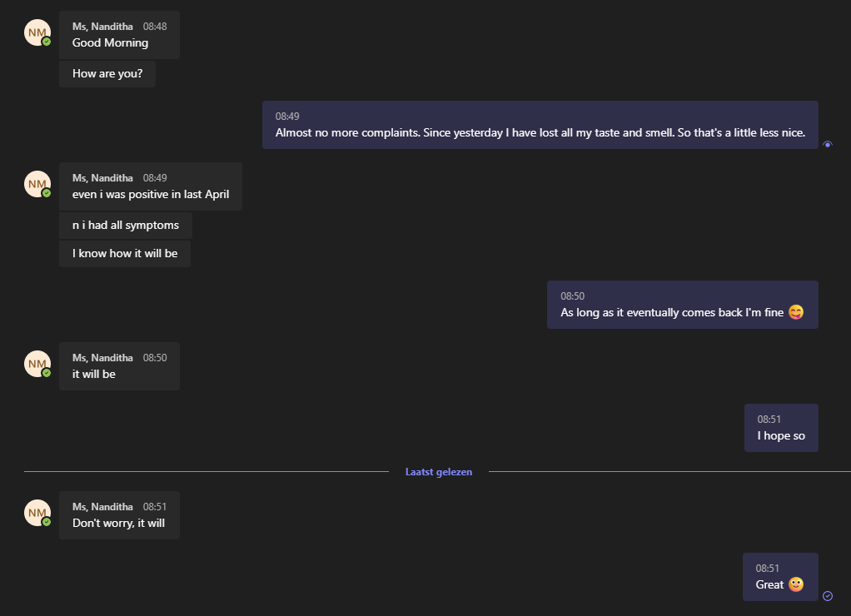Image resolution: width=851 pixels, height=616 pixels.
Task: Click the "Laatst gelezen" divider label
Action: (x=439, y=472)
